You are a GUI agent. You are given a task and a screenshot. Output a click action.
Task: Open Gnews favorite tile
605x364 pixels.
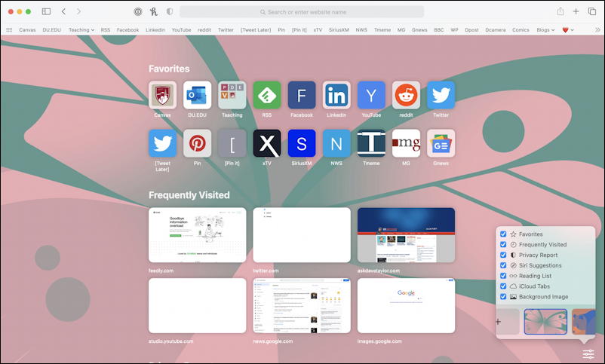441,143
